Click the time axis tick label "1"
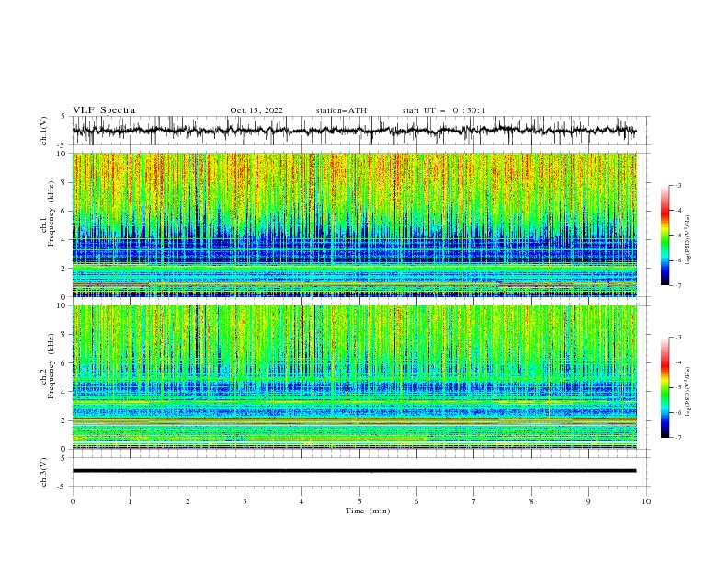This screenshot has height=563, width=728. [130, 501]
